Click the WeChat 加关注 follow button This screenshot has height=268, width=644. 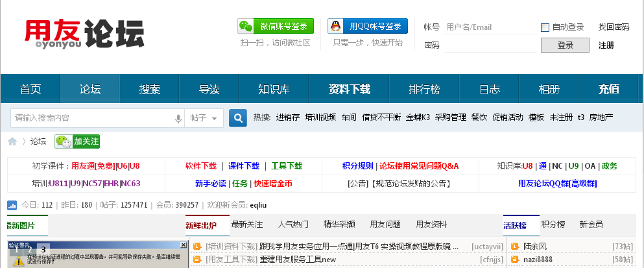click(77, 141)
